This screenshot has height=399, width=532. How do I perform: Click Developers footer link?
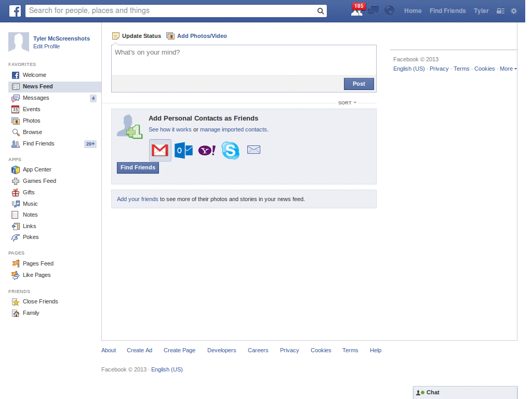coord(221,351)
